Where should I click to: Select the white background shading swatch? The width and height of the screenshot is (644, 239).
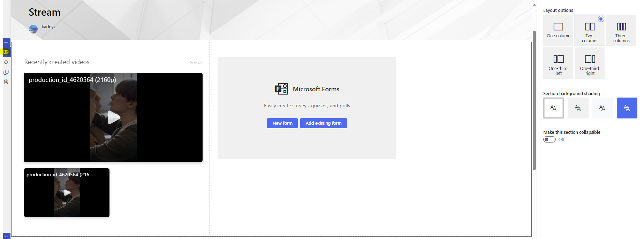[x=554, y=108]
